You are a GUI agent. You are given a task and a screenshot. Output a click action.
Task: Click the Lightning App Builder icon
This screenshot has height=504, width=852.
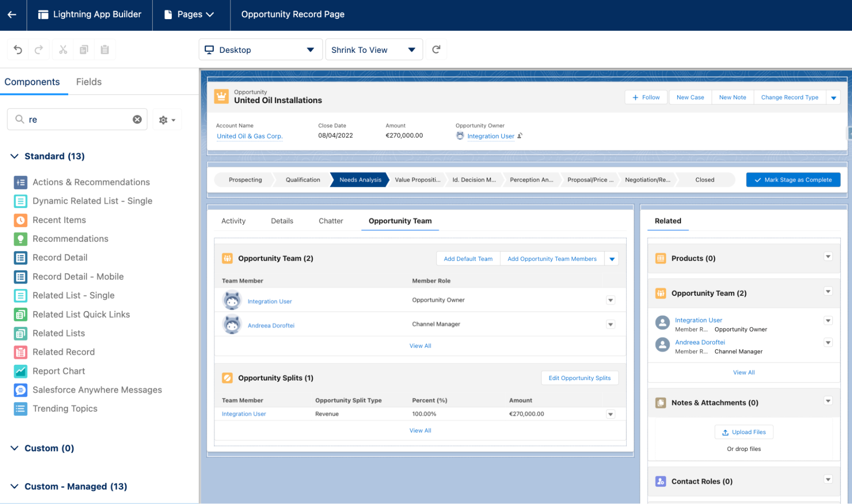coord(43,14)
